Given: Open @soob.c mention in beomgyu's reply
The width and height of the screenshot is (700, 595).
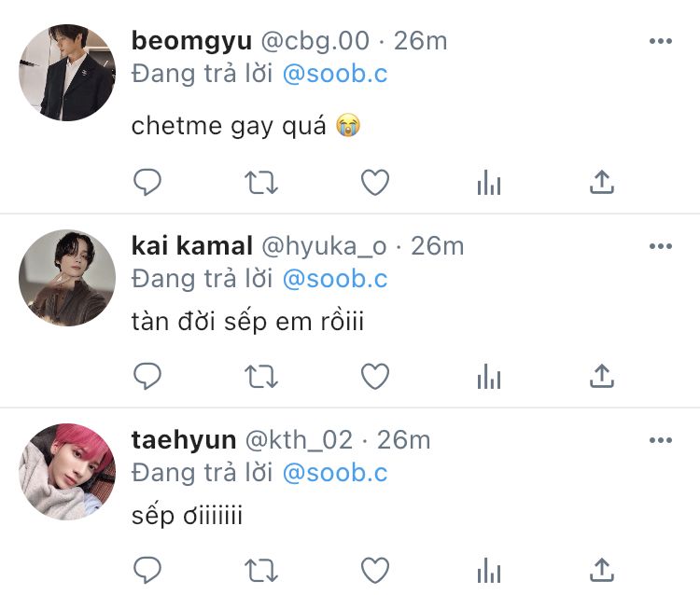Looking at the screenshot, I should click(x=335, y=74).
